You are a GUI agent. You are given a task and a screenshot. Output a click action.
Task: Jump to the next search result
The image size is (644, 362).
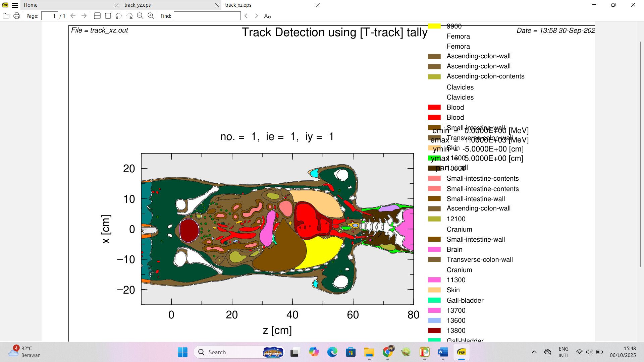coord(256,16)
